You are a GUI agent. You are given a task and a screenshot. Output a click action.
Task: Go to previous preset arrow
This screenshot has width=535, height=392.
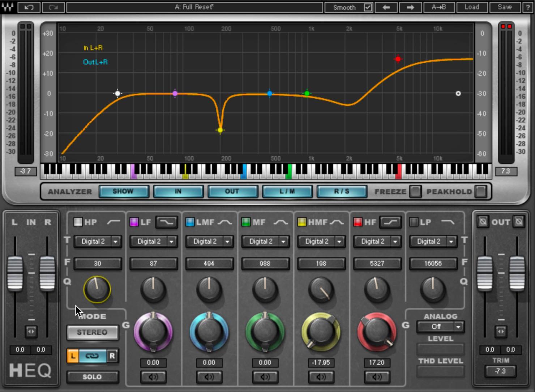pos(386,7)
